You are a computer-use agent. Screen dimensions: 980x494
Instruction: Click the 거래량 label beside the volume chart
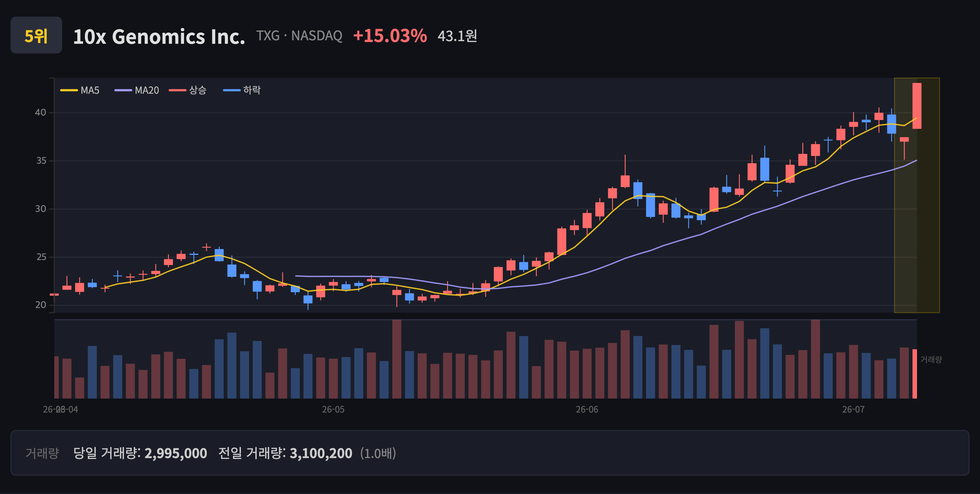click(931, 359)
